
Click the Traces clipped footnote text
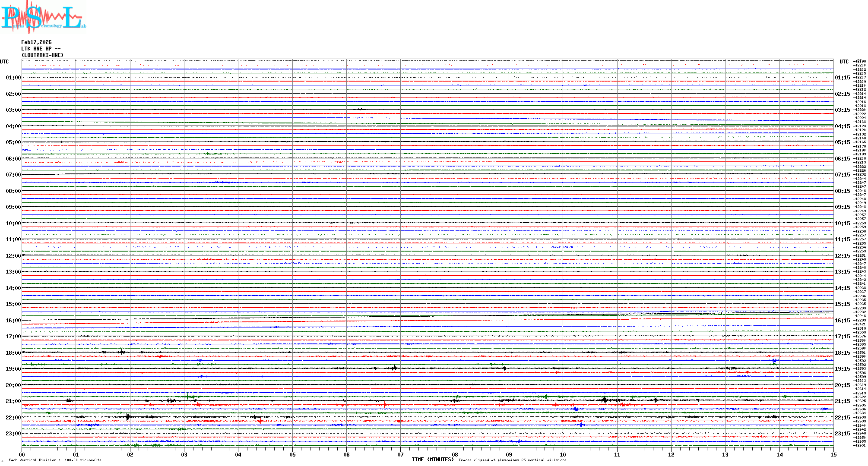pyautogui.click(x=512, y=460)
